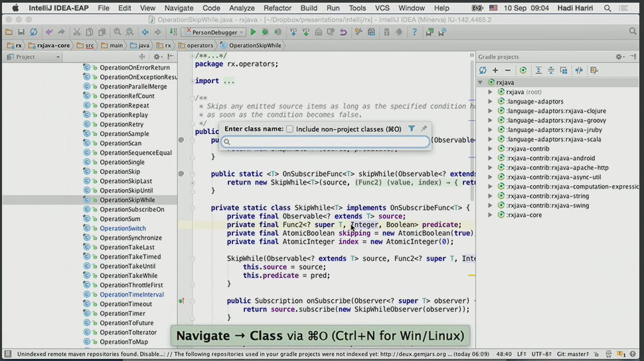The width and height of the screenshot is (644, 361).
Task: Click the filter funnel icon in class popup
Action: pyautogui.click(x=411, y=129)
